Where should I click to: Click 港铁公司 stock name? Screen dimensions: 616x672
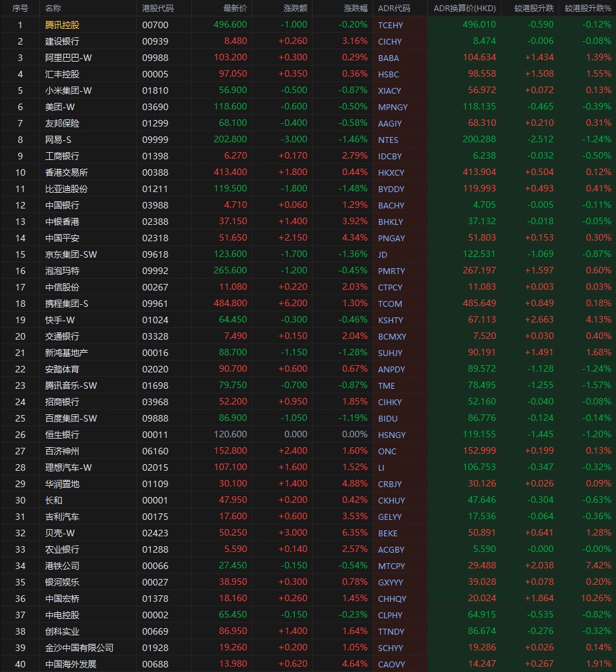click(x=62, y=566)
